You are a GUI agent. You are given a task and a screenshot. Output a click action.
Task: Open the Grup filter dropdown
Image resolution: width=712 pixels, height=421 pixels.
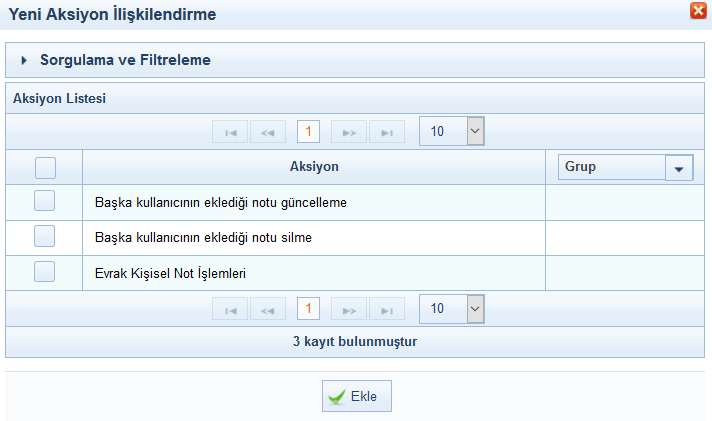click(x=679, y=168)
